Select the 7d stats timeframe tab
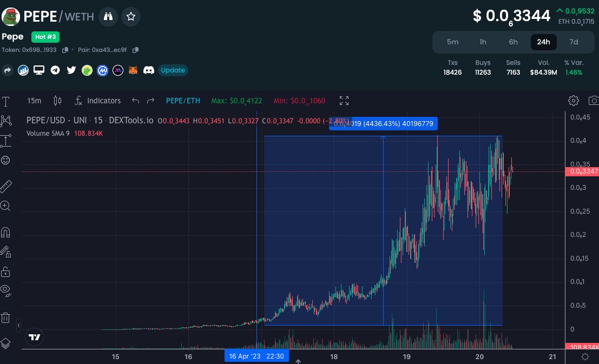The image size is (599, 364). pyautogui.click(x=574, y=42)
